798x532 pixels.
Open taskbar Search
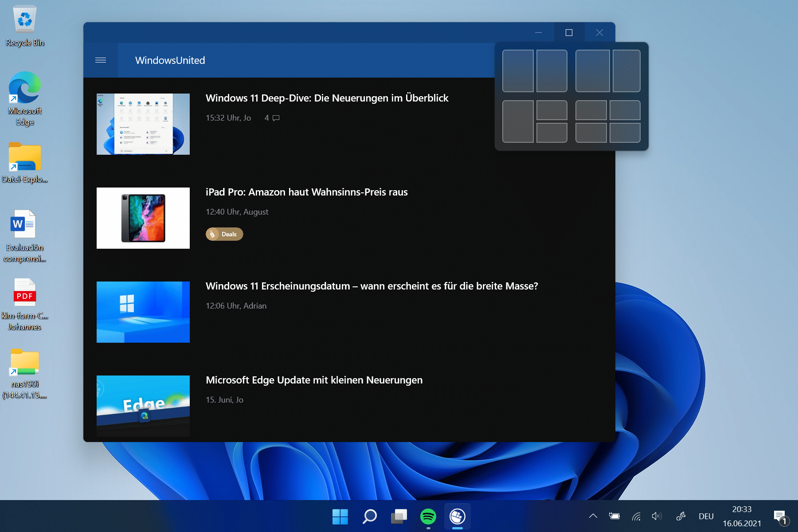[x=369, y=516]
